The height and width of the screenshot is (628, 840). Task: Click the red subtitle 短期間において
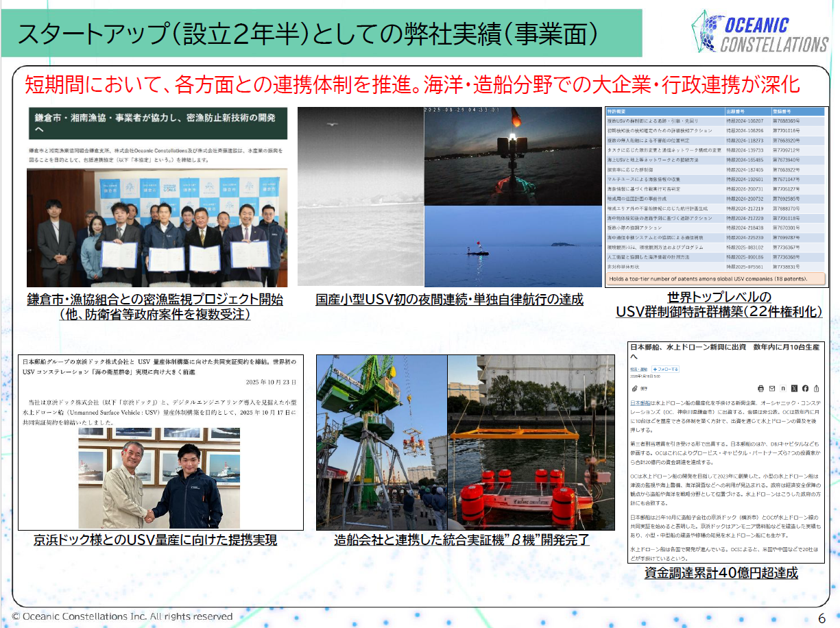(413, 85)
